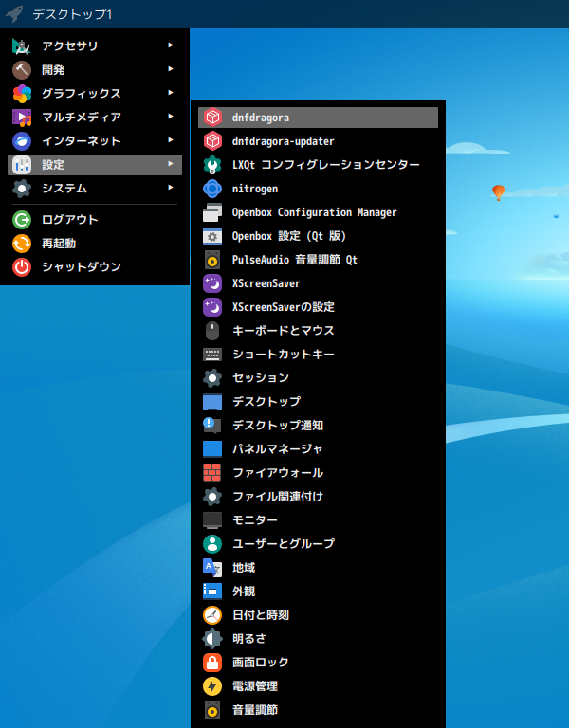
Task: Click the 開発 hammer icon
Action: click(22, 69)
